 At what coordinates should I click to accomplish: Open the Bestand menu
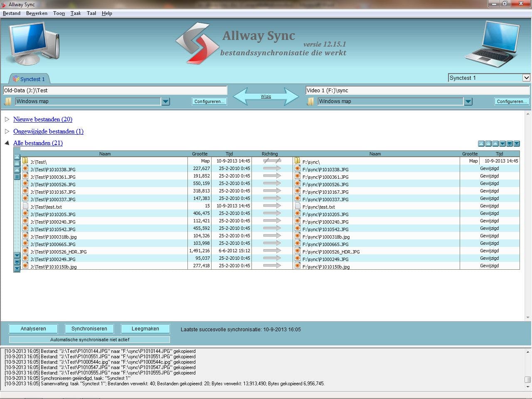point(12,13)
